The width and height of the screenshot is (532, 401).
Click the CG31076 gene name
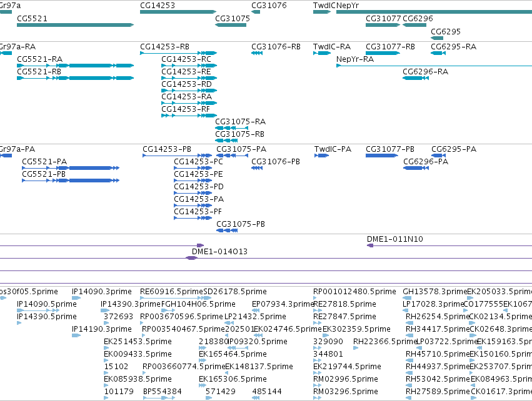269,6
